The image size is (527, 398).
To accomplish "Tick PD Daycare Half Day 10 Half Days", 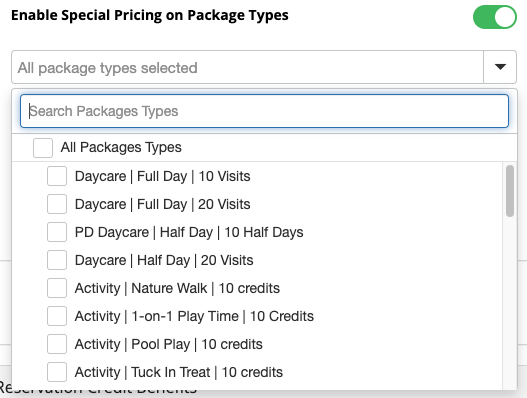I will click(57, 232).
